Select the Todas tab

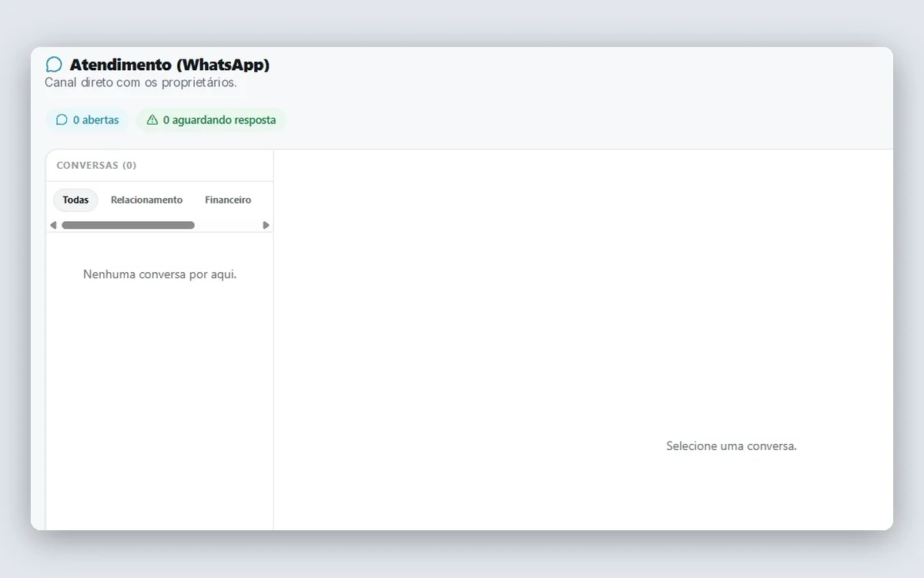(75, 200)
